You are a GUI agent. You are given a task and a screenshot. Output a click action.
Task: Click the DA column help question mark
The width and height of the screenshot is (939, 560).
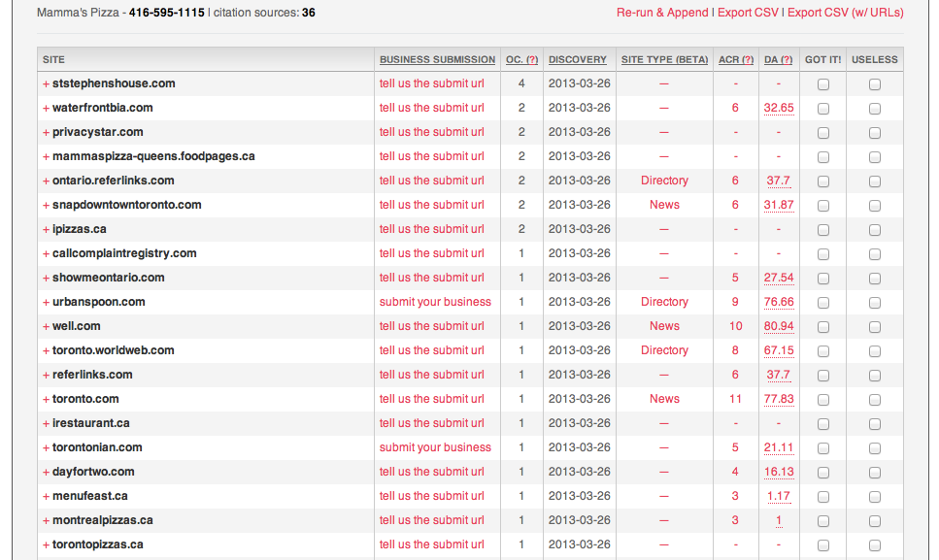pos(786,59)
